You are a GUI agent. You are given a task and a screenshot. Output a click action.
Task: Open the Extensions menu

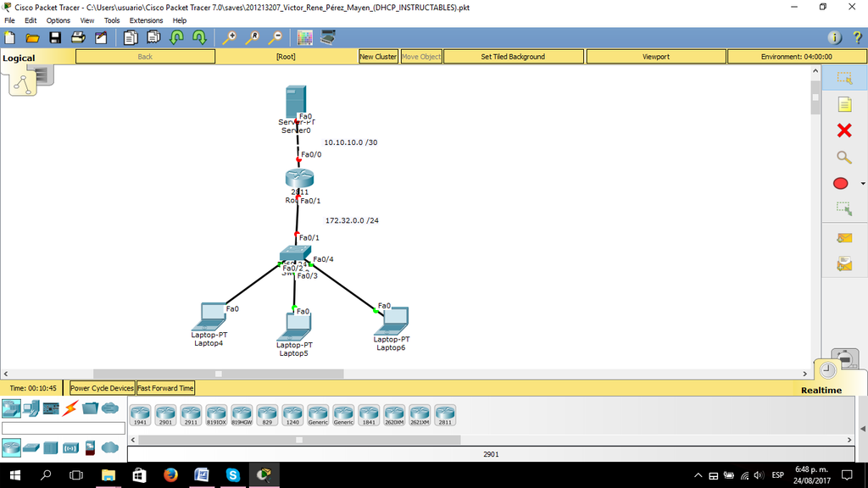click(146, 20)
